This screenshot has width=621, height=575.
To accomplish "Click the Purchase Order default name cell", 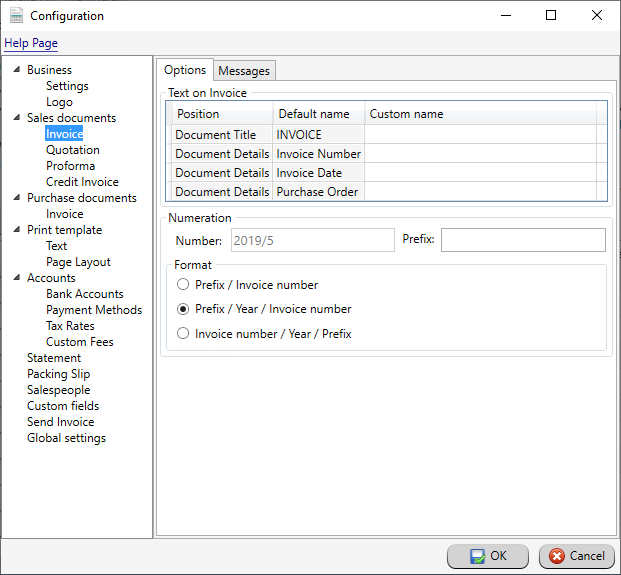I will point(319,192).
